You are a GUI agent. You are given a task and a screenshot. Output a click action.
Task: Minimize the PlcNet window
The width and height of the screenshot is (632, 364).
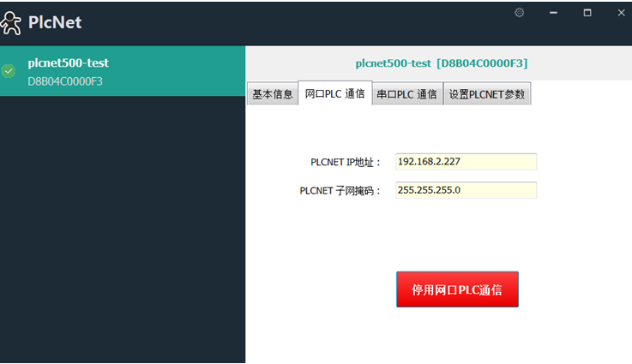(x=553, y=13)
